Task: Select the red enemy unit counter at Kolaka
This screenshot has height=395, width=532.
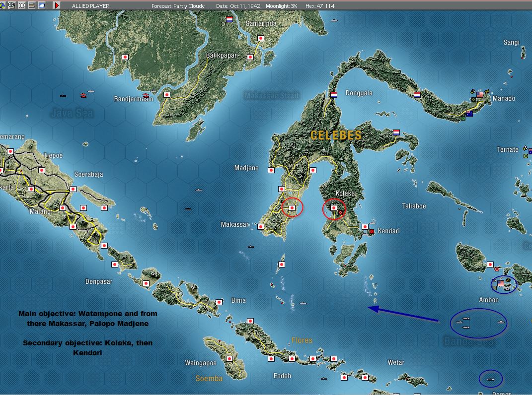Action: tap(340, 212)
